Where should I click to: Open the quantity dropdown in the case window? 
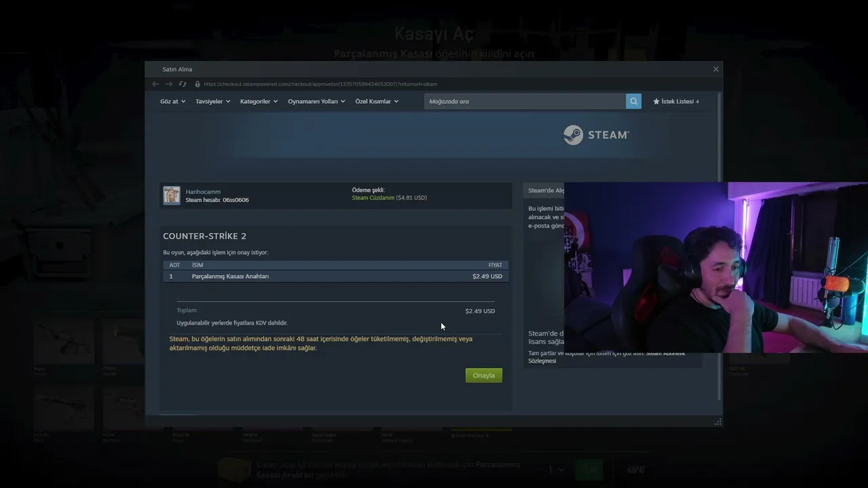(556, 470)
